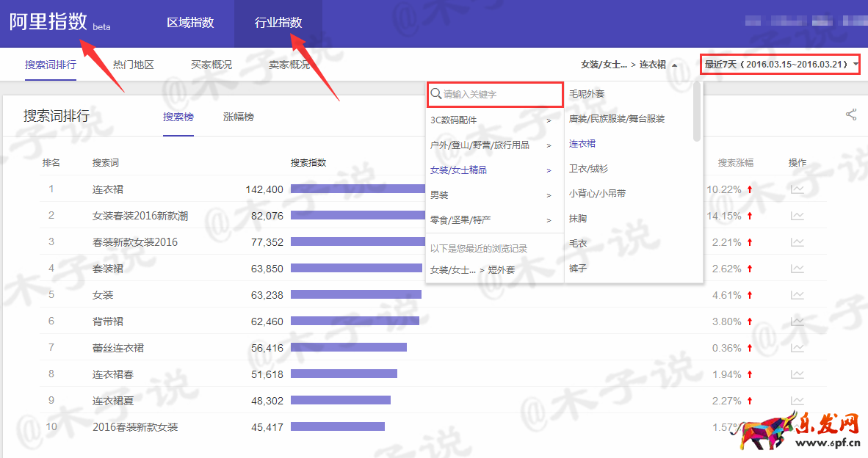Click the magnifier icon in keyword search box
Screen dimensions: 868x458
click(x=436, y=94)
